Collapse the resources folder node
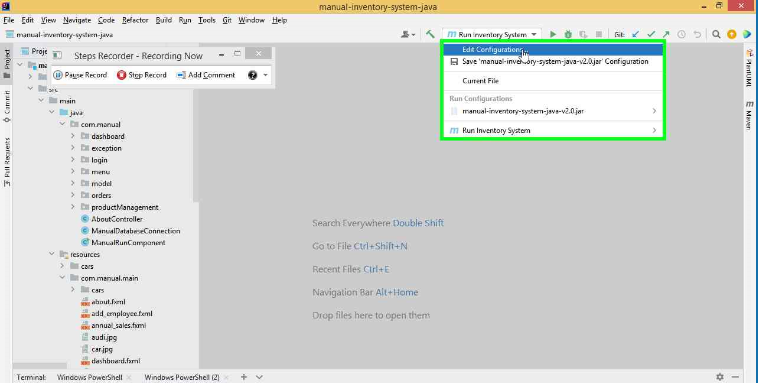 (52, 254)
